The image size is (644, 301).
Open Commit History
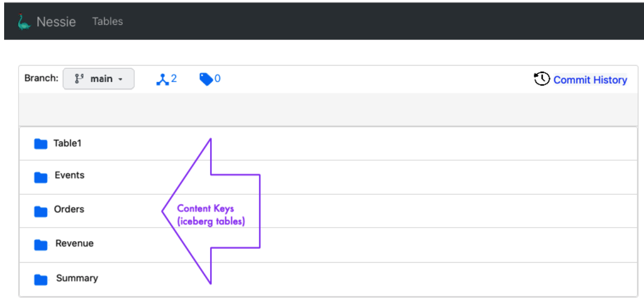click(590, 80)
